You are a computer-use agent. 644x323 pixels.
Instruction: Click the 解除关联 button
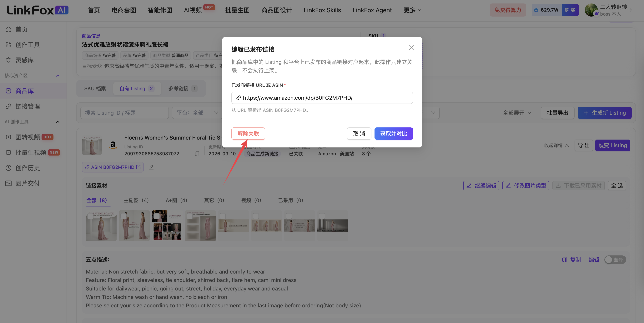tap(248, 134)
